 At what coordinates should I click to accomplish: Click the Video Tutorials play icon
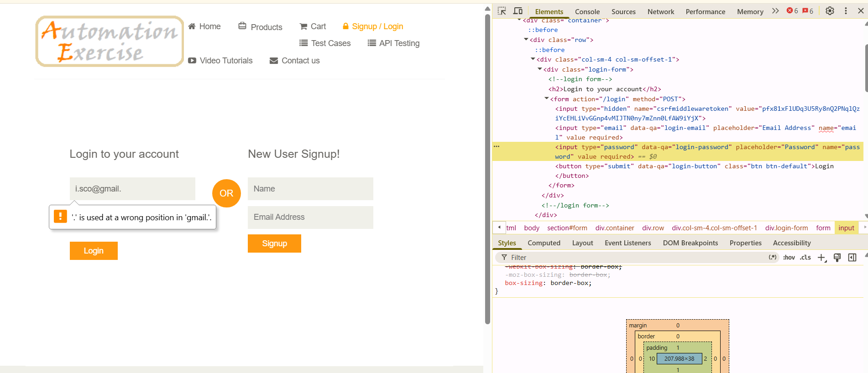click(192, 61)
